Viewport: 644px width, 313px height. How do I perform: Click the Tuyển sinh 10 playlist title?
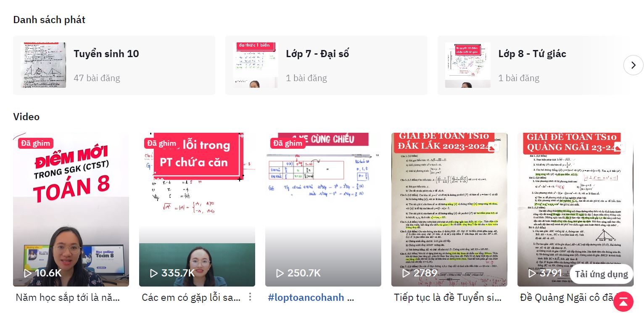pyautogui.click(x=106, y=54)
